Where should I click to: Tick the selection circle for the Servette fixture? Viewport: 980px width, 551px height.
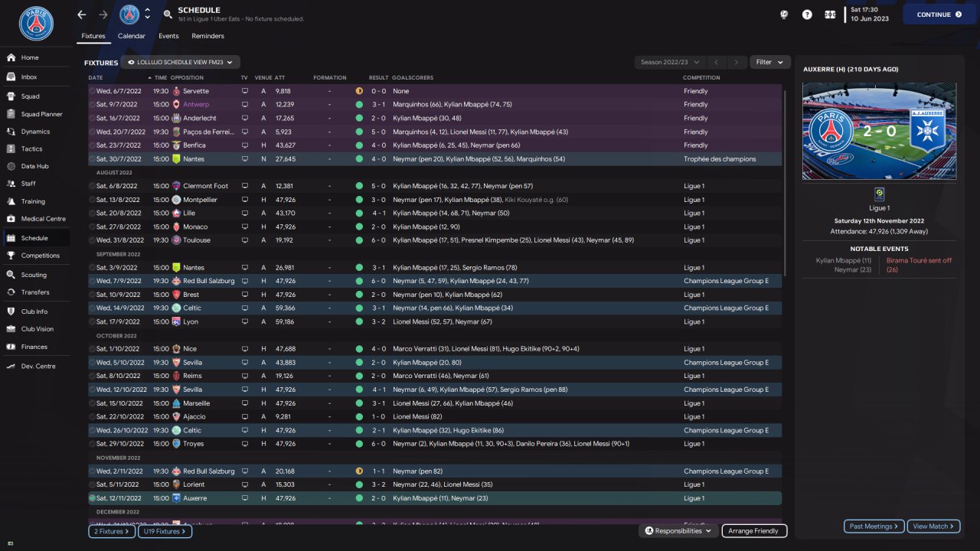[x=92, y=91]
